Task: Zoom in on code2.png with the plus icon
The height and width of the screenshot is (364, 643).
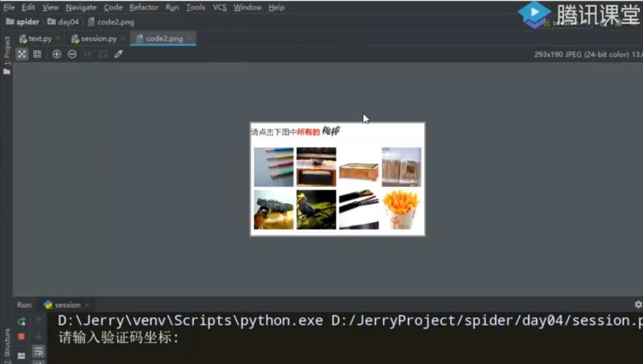Action: click(x=56, y=54)
